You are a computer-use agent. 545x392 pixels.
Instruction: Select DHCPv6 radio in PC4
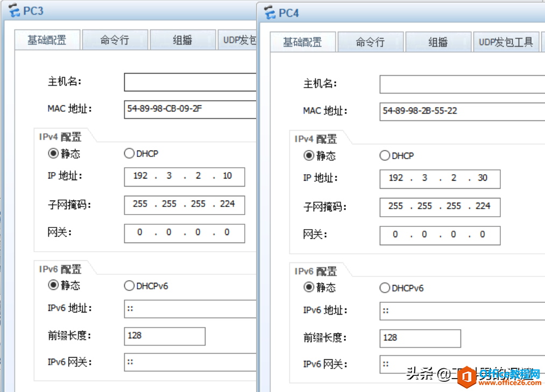385,288
